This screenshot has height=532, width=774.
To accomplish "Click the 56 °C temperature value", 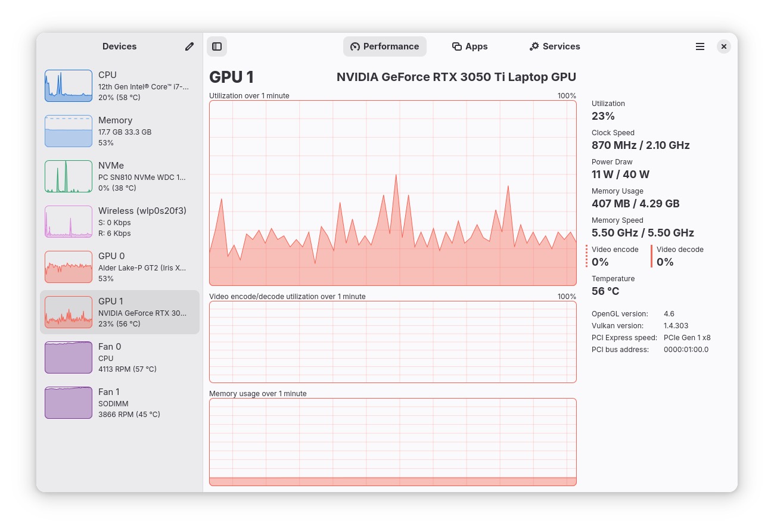I will point(605,291).
